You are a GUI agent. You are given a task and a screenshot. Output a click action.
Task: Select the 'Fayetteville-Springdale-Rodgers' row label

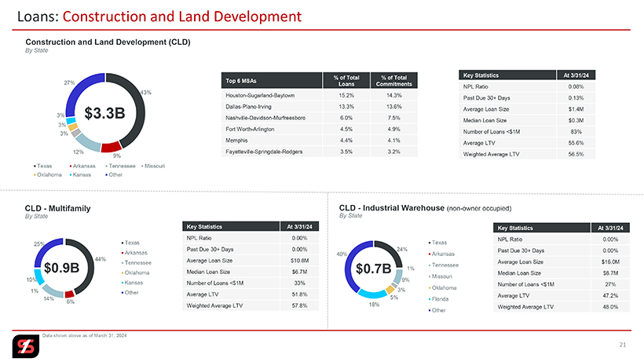[x=264, y=152]
